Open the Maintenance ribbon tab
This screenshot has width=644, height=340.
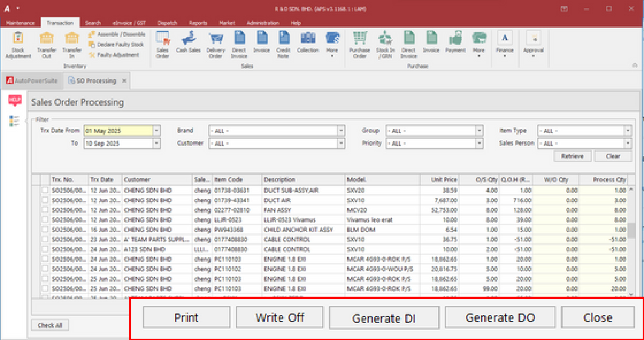click(x=20, y=23)
